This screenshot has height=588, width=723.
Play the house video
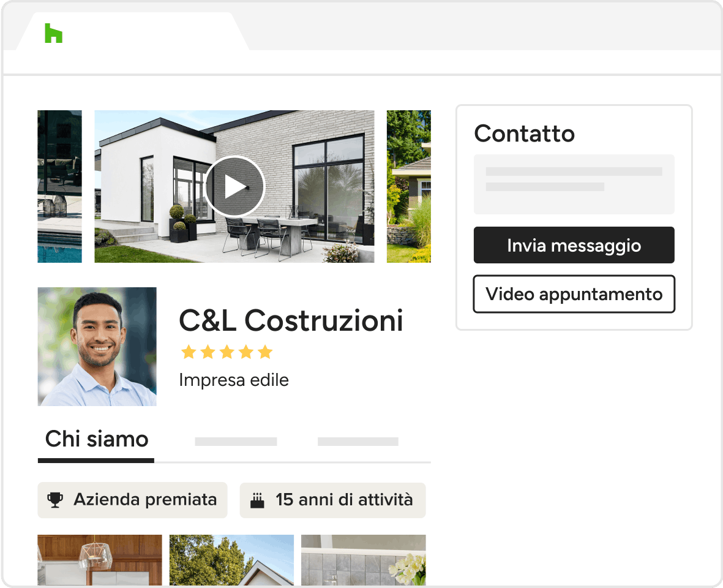(x=234, y=186)
